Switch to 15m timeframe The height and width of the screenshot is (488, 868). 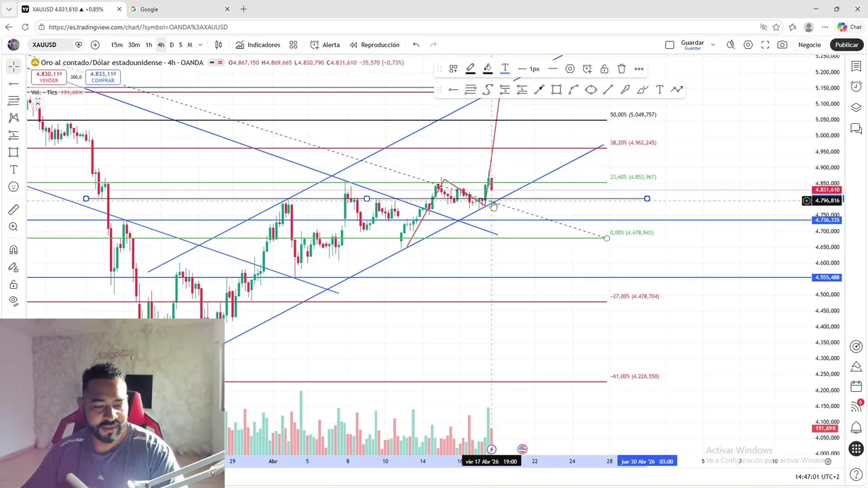(117, 45)
